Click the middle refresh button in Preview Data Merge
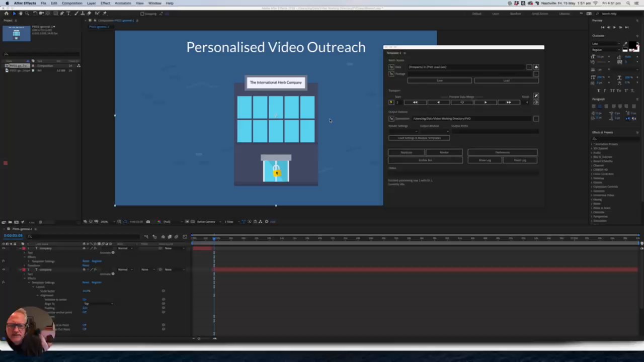Viewport: 644px width, 362px height. (x=462, y=102)
